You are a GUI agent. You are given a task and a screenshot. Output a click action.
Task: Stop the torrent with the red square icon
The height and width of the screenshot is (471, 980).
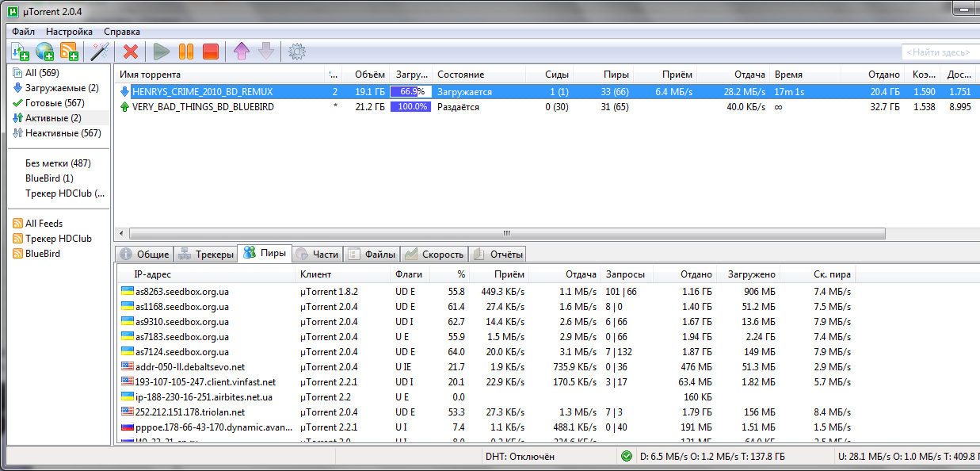(x=211, y=52)
